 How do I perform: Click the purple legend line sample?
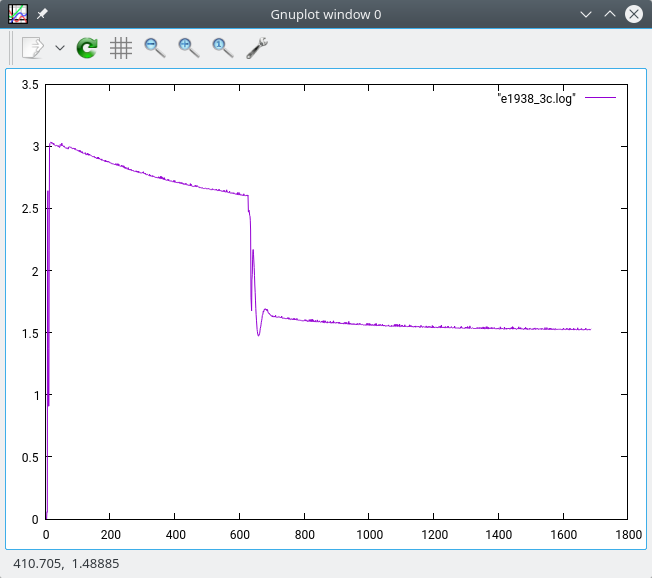600,98
